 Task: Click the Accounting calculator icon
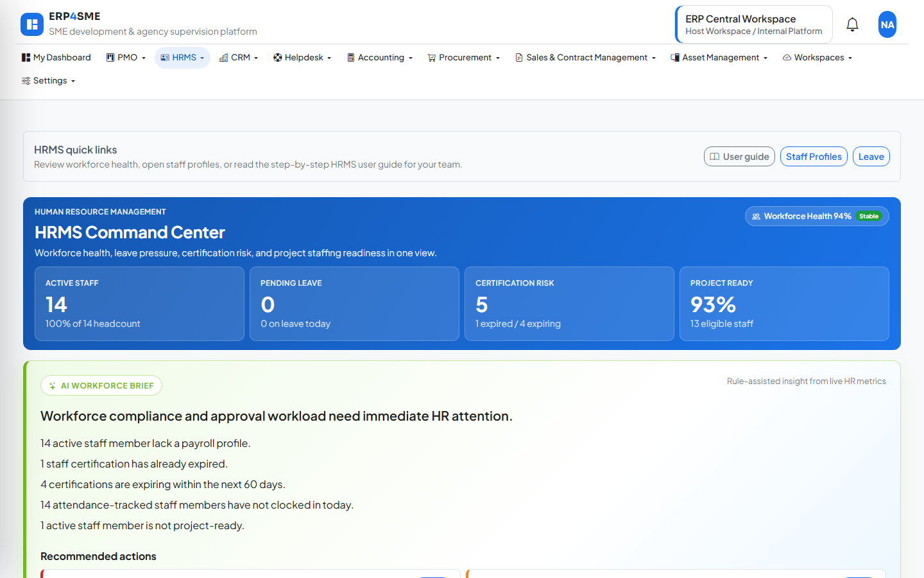click(x=351, y=57)
